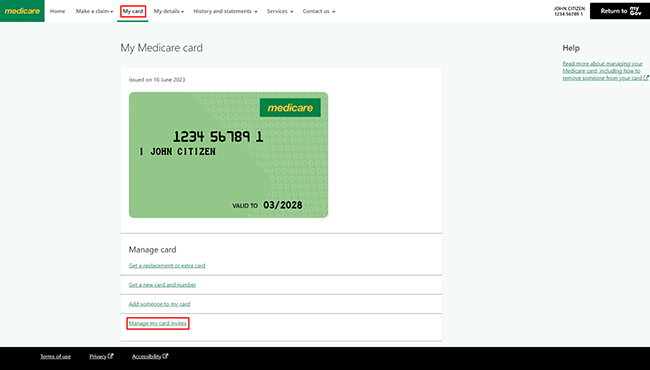Image resolution: width=650 pixels, height=370 pixels.
Task: Go to the Home menu item
Action: (x=57, y=11)
